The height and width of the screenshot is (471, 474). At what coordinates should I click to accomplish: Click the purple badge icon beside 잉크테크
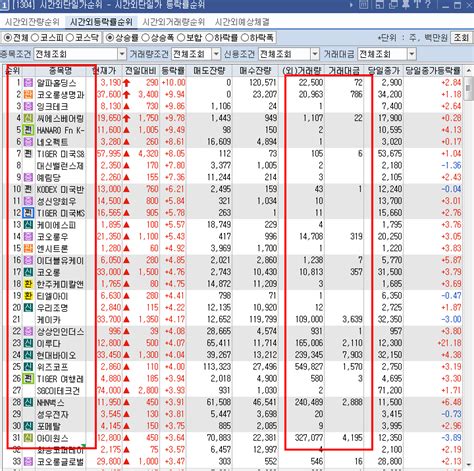point(28,106)
